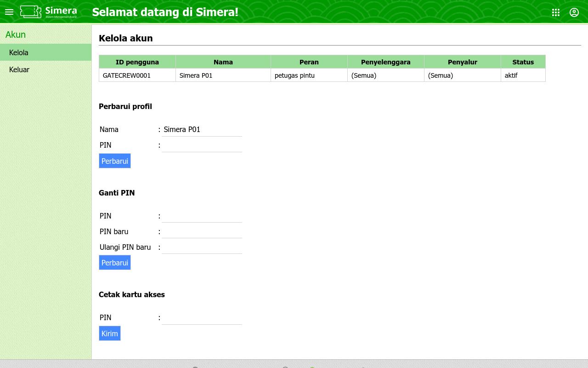
Task: Open the hamburger menu icon
Action: pos(9,12)
